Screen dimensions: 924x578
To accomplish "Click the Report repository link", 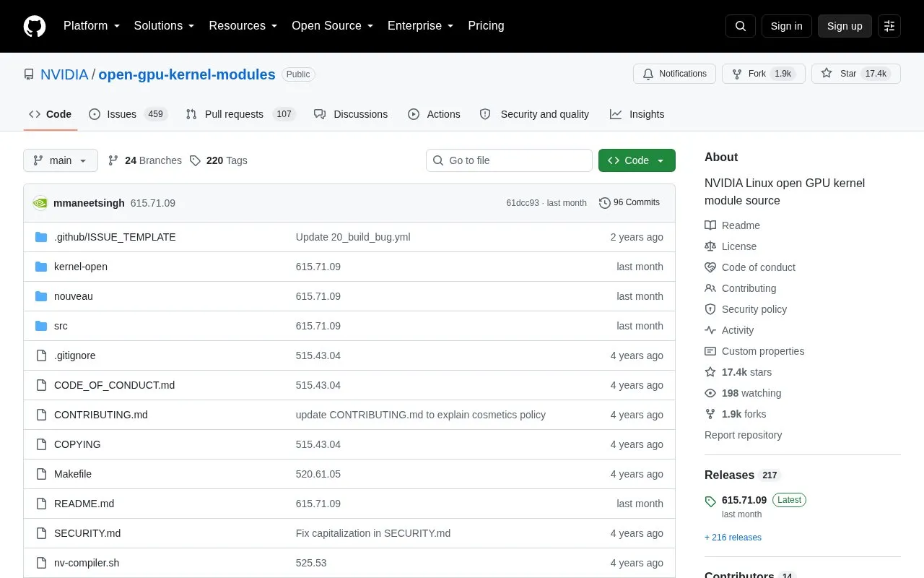I will click(x=743, y=435).
